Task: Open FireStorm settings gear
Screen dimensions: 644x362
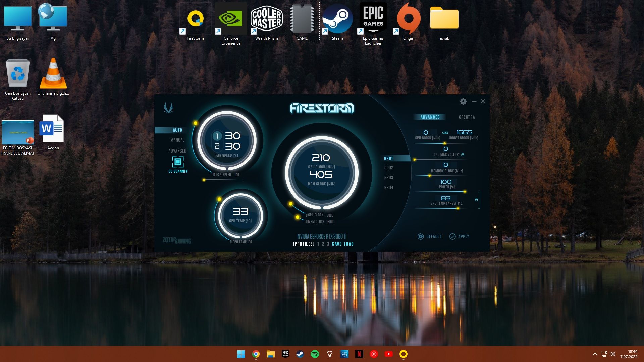Action: (463, 101)
